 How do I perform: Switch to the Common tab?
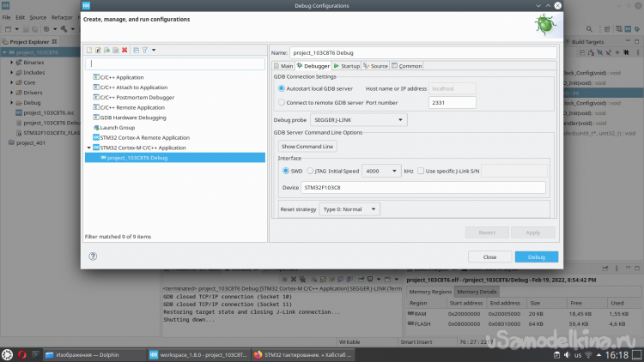407,65
